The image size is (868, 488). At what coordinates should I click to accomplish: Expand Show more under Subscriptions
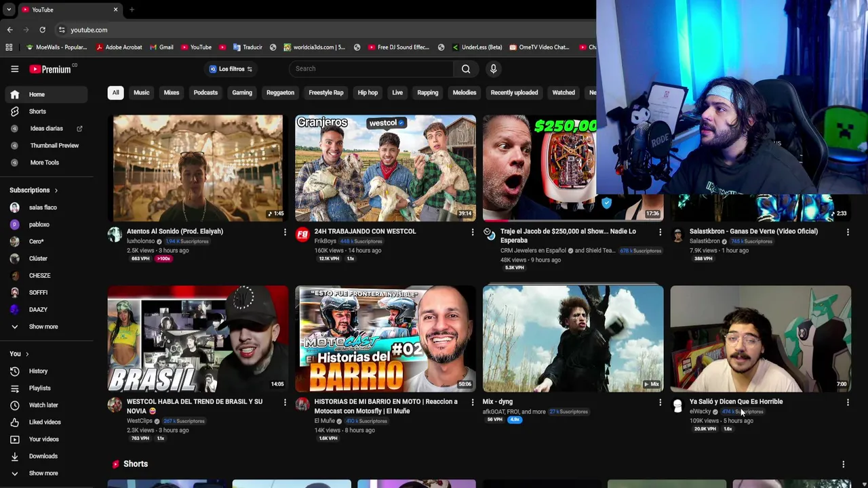point(45,326)
